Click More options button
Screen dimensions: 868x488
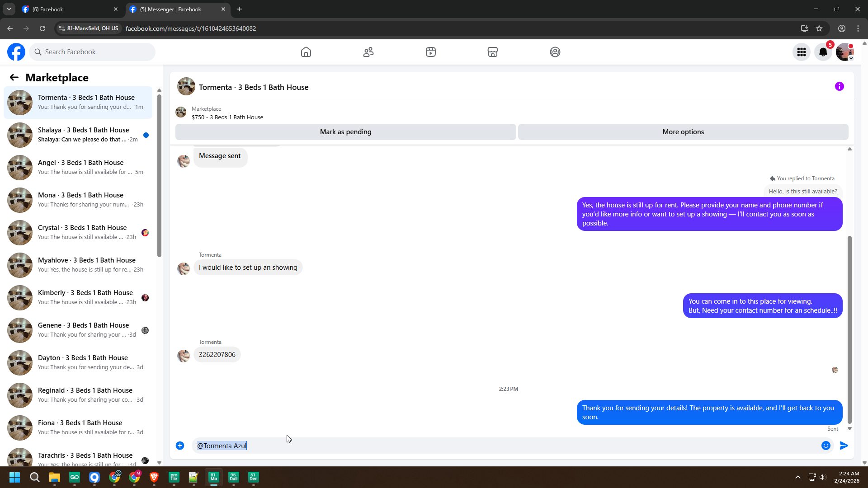pyautogui.click(x=683, y=132)
